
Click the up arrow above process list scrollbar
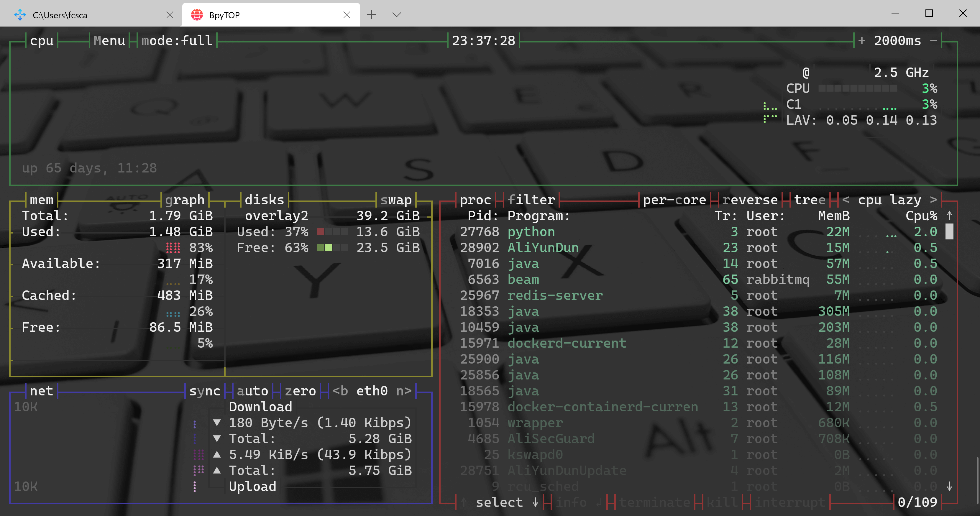point(950,216)
